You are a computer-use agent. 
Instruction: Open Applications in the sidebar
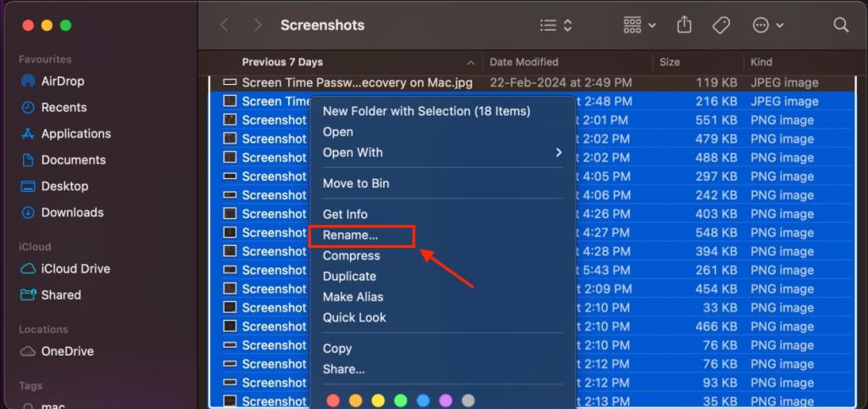pos(75,134)
